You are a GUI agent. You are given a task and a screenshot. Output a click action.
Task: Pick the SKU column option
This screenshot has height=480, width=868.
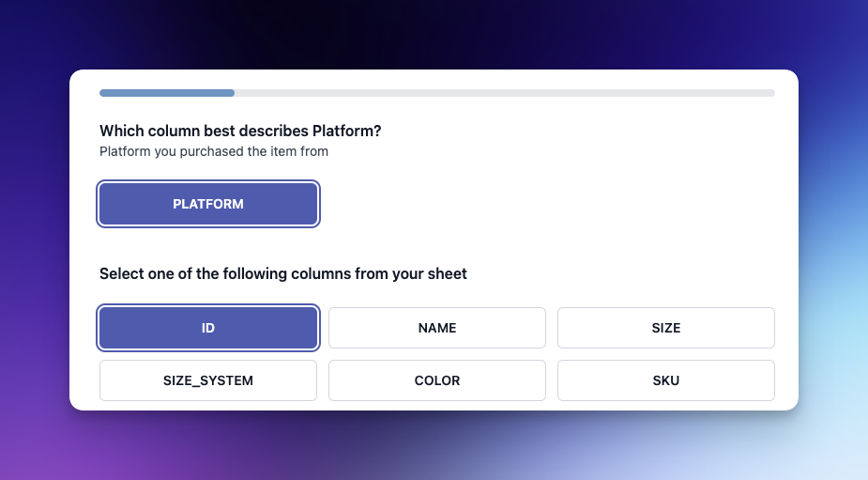[x=665, y=380]
